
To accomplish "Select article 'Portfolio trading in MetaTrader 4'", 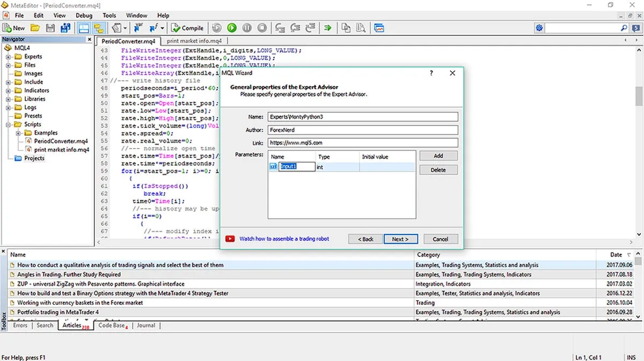I will tap(58, 312).
